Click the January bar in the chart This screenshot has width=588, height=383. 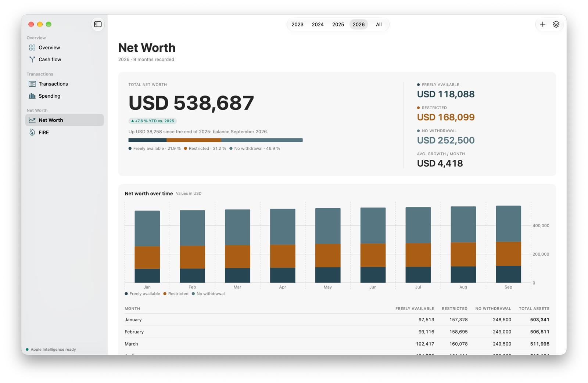(x=147, y=246)
